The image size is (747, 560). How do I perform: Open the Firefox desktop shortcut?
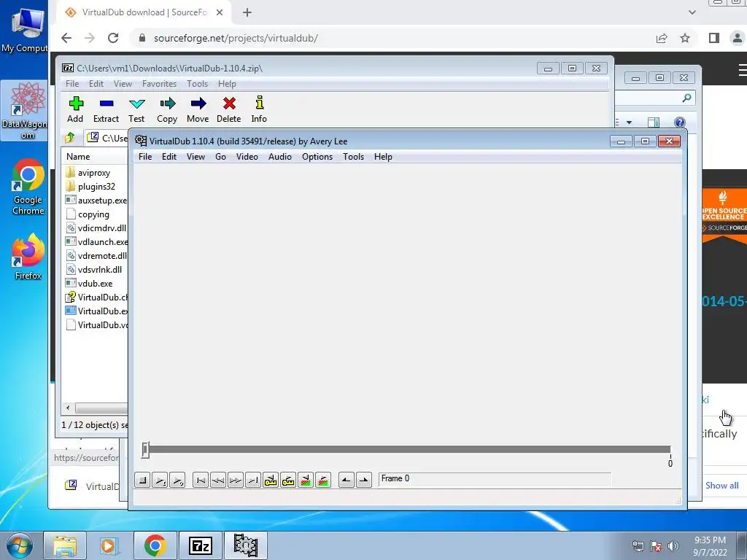pyautogui.click(x=28, y=257)
